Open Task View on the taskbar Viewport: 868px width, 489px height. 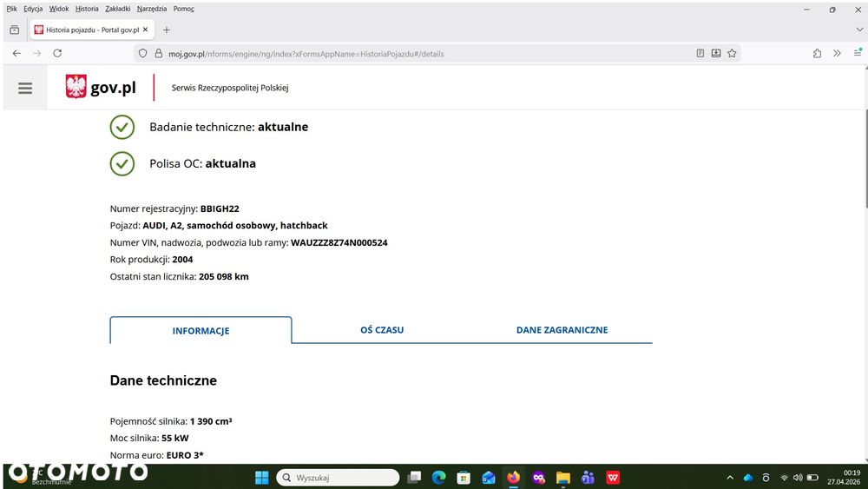click(414, 478)
